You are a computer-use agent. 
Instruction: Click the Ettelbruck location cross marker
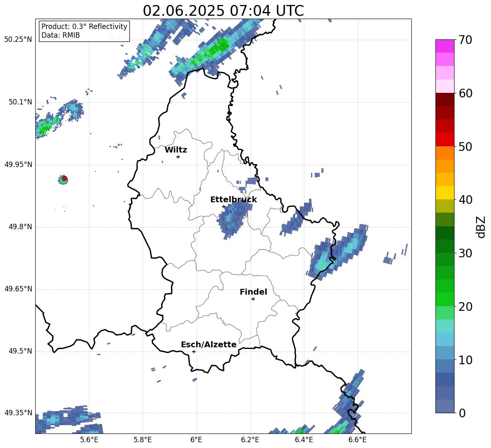point(224,206)
